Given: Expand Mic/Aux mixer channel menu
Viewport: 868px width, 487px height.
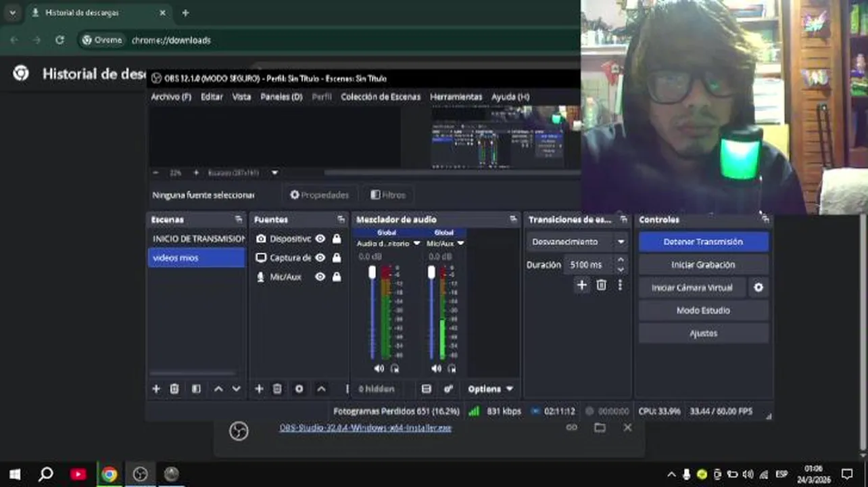Looking at the screenshot, I should coord(461,243).
